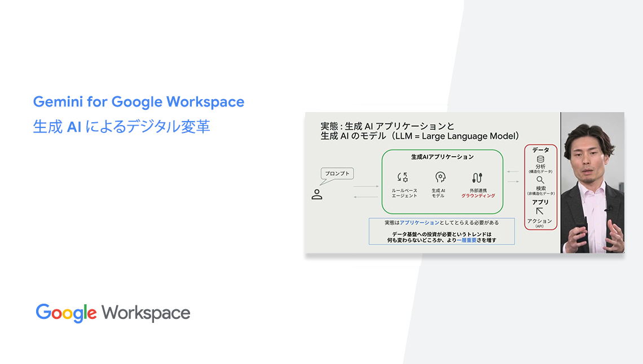Click the (非構造化データ) caption
Image resolution: width=643 pixels, height=364 pixels.
click(540, 193)
